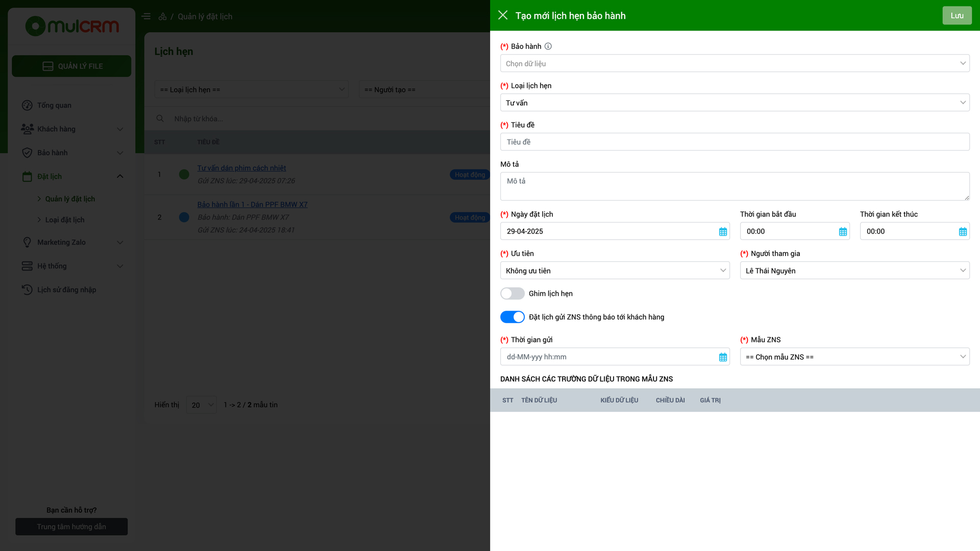Open the Loại lịch hẹn Tư vấn dropdown

pyautogui.click(x=734, y=103)
